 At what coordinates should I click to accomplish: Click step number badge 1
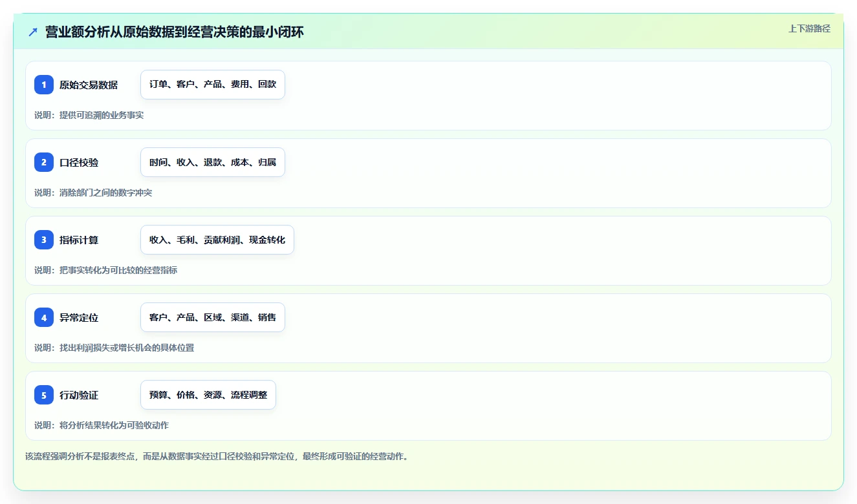coord(44,85)
